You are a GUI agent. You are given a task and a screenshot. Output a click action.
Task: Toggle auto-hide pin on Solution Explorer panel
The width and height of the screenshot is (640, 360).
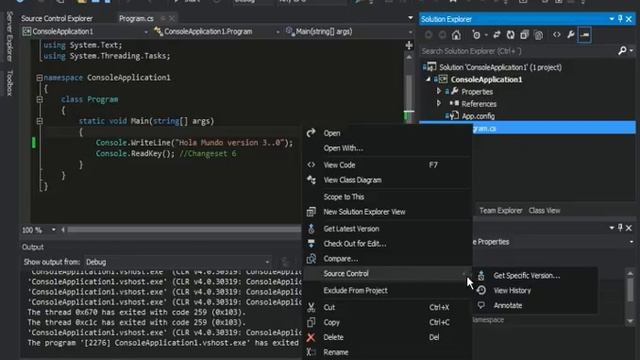tap(620, 19)
